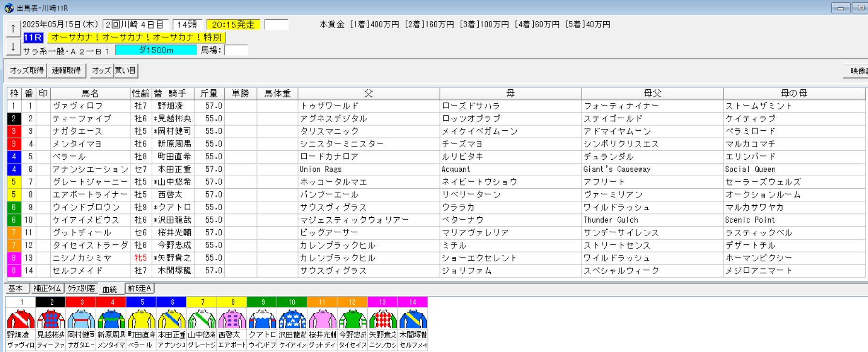This screenshot has height=352, width=868.
Task: Click the empty field next to 20:15発走
Action: pyautogui.click(x=277, y=25)
